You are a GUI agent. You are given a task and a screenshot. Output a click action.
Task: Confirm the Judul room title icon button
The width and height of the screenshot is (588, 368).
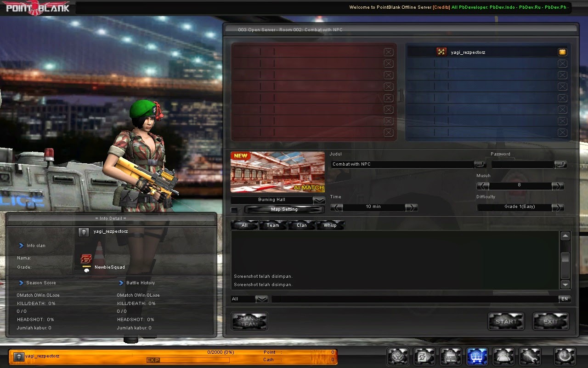(480, 164)
